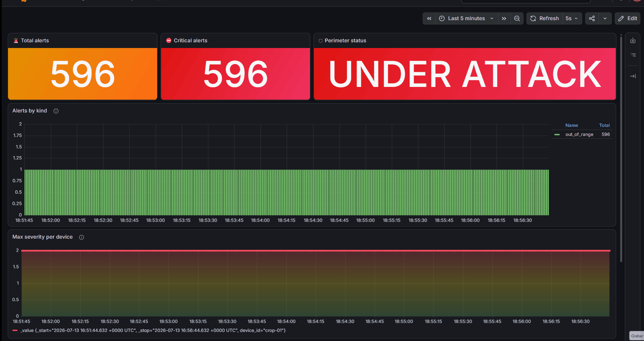
Task: Click the Edit dashboard button
Action: [628, 18]
